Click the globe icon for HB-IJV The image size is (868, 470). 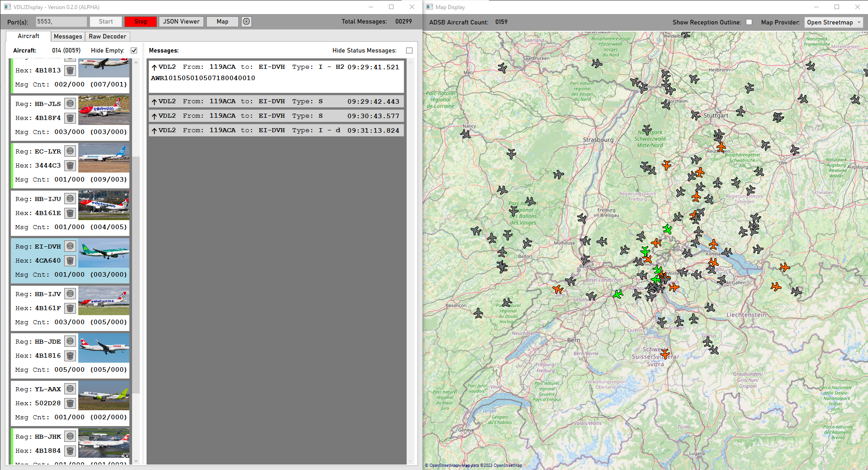click(x=70, y=294)
